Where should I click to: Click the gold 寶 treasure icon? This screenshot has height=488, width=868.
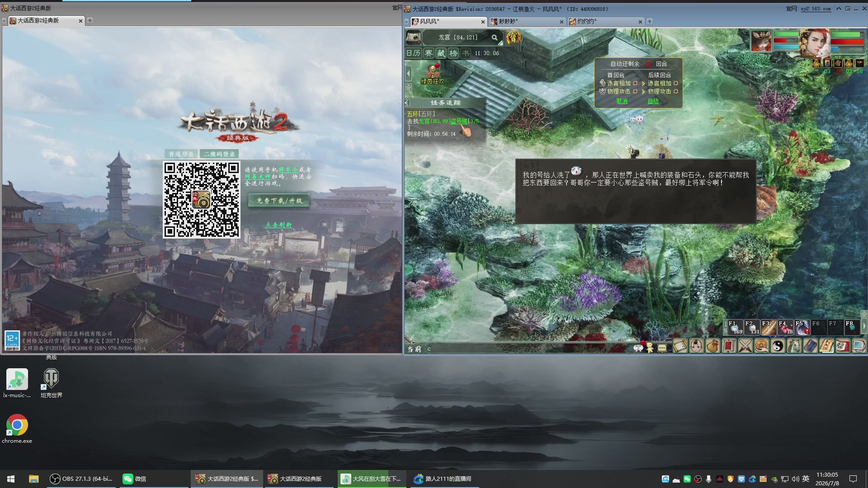click(513, 38)
